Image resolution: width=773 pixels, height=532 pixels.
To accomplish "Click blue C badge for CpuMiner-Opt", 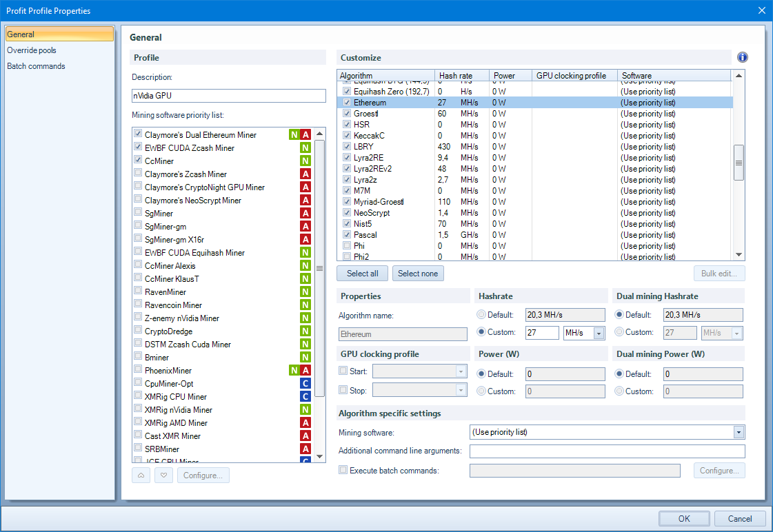I will tap(305, 384).
